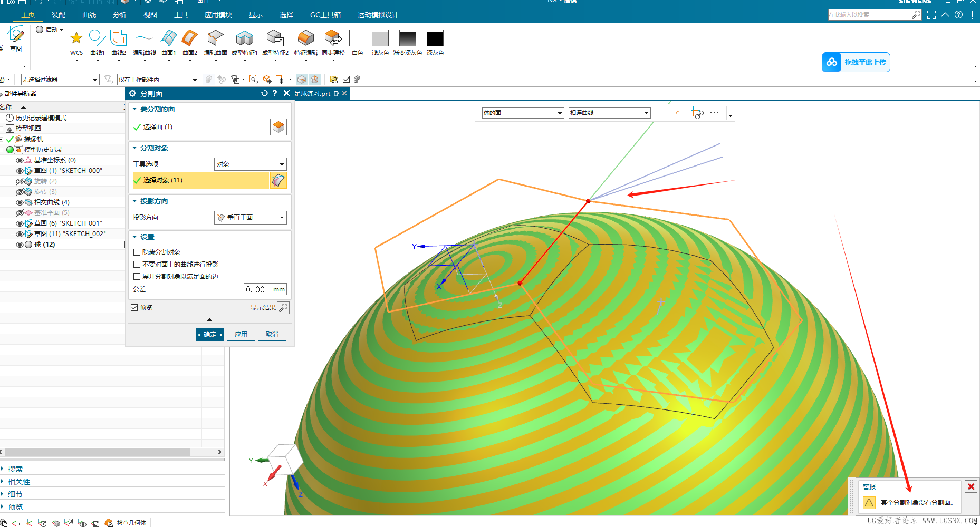This screenshot has height=527, width=980.
Task: Click the 拖拽至此上传 upload button
Action: 856,62
